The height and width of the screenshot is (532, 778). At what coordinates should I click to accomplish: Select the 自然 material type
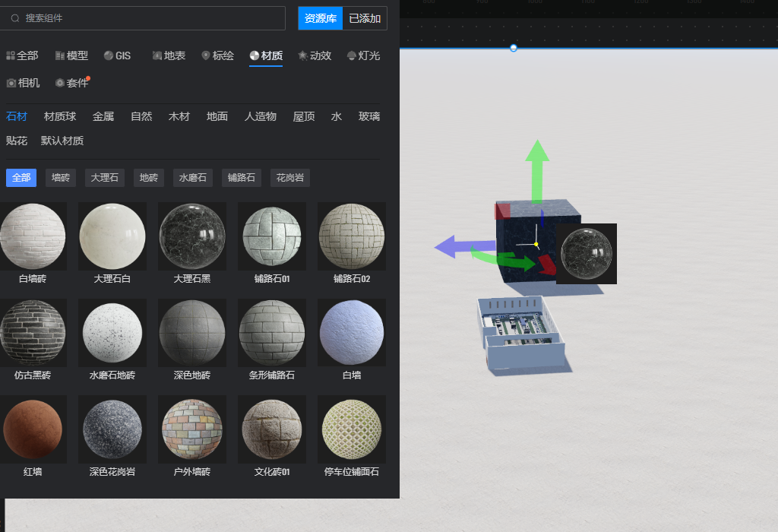(x=141, y=116)
